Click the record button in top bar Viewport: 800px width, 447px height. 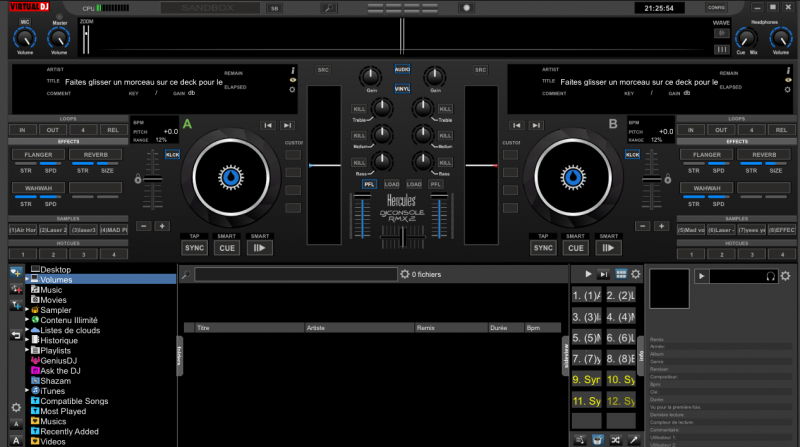pos(466,8)
